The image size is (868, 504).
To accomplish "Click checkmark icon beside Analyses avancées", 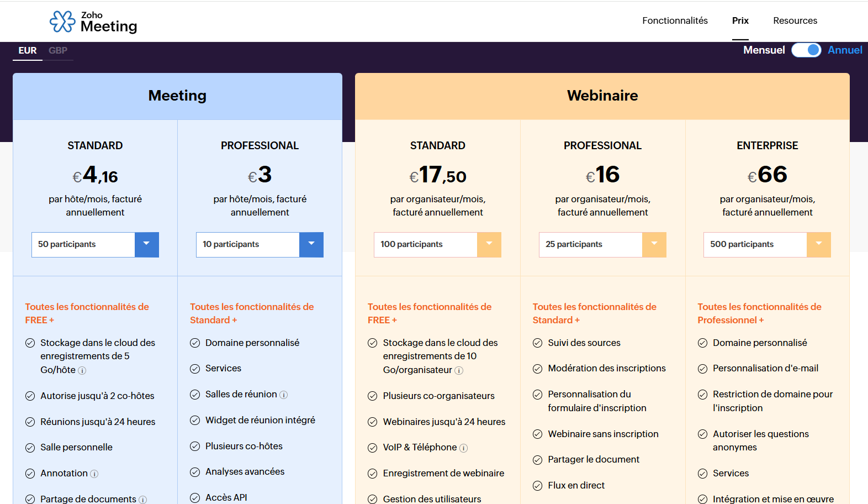I will pyautogui.click(x=195, y=472).
